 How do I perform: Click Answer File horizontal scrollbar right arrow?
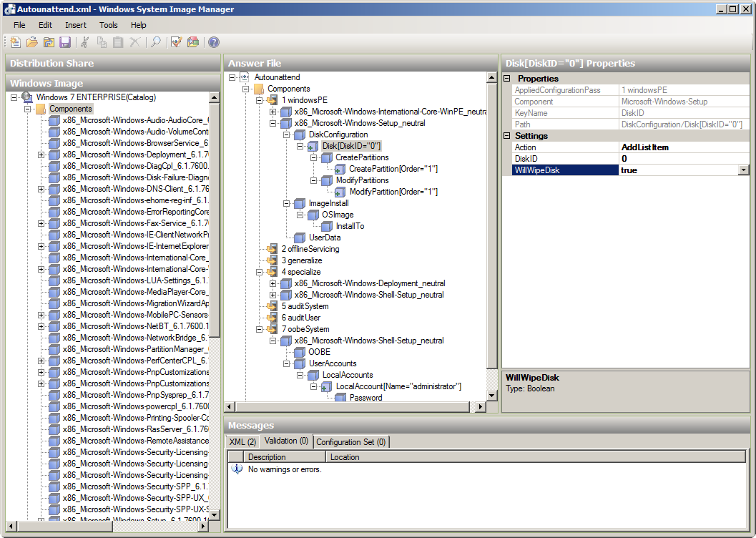[x=480, y=407]
